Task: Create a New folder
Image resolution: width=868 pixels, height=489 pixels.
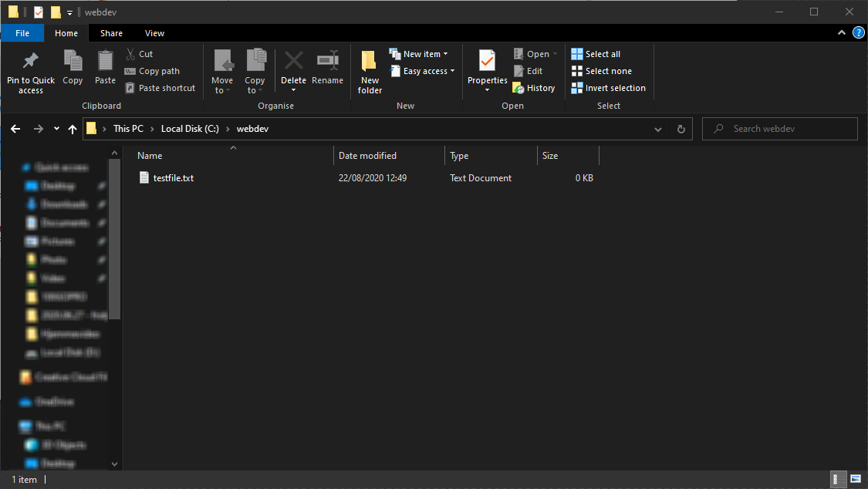Action: click(370, 73)
